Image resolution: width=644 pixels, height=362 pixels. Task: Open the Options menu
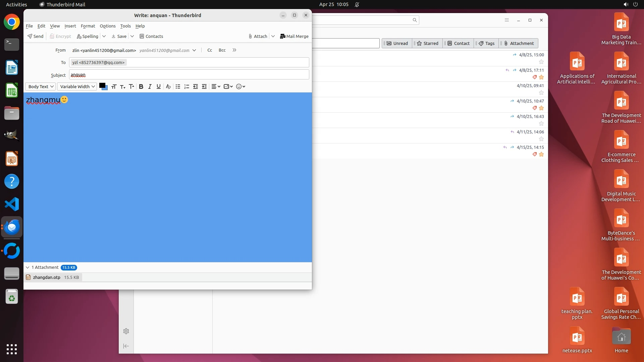(107, 26)
